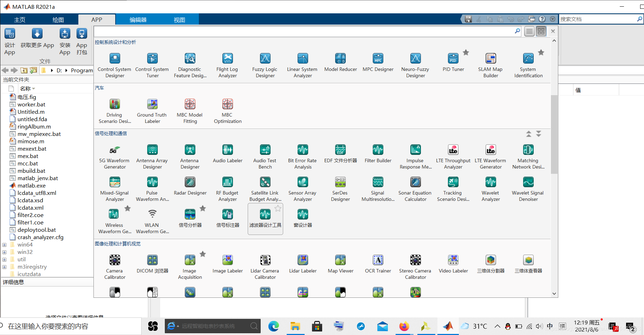Open Sonar Equation Calculator

click(x=415, y=189)
